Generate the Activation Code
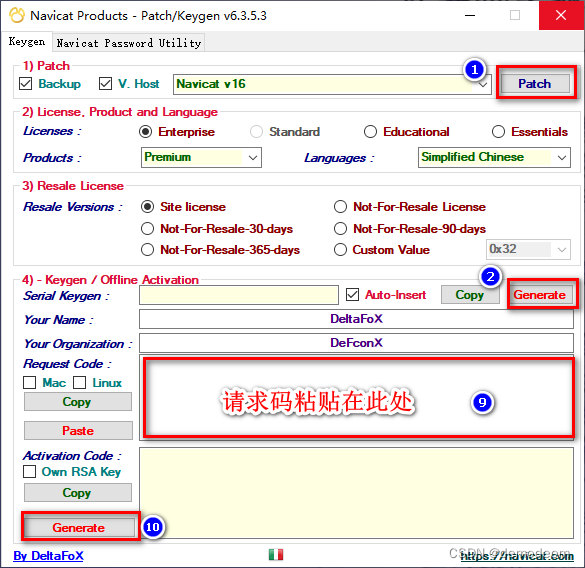The image size is (585, 568). point(79,527)
